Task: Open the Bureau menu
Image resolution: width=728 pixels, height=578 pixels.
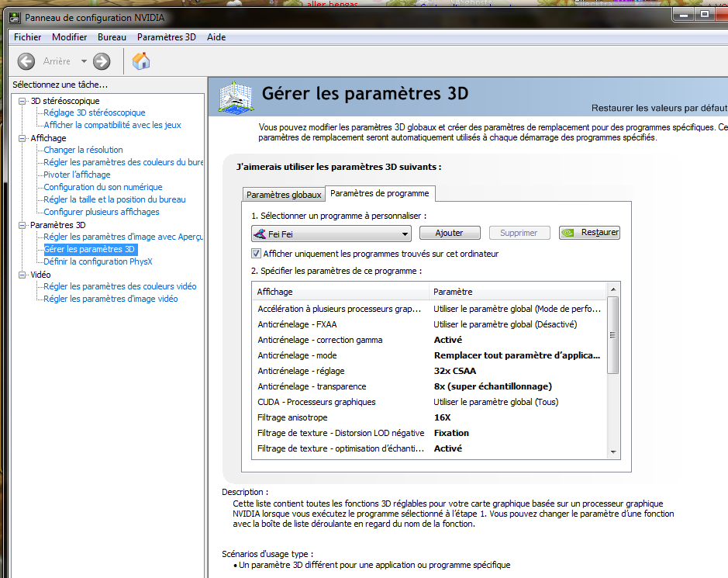Action: (x=112, y=37)
